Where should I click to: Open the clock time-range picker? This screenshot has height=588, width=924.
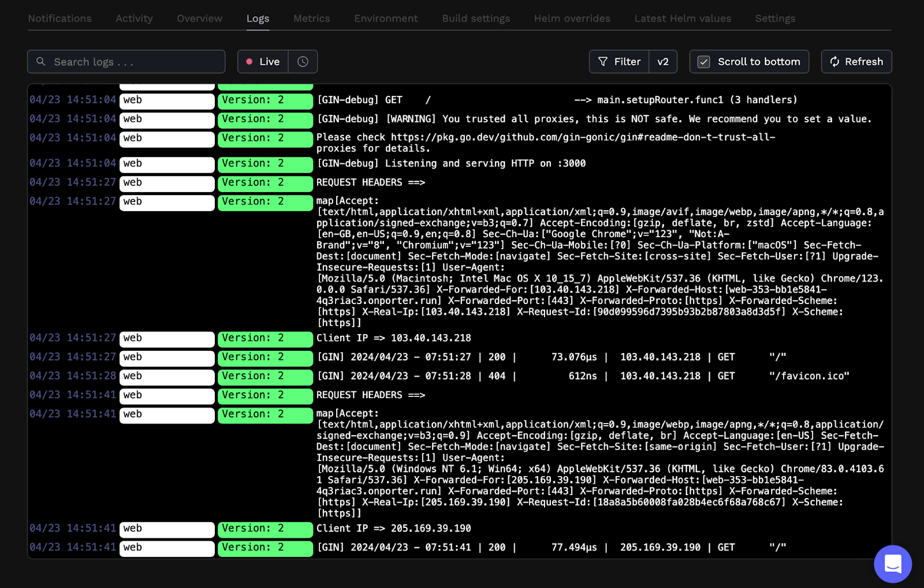point(303,62)
